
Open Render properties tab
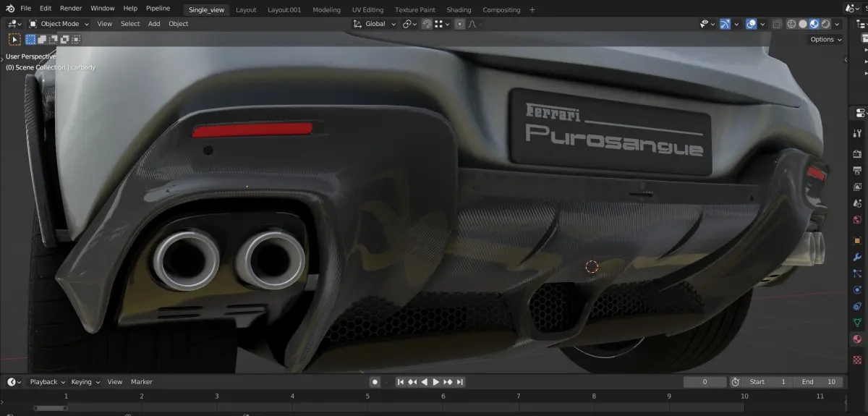[x=858, y=153]
